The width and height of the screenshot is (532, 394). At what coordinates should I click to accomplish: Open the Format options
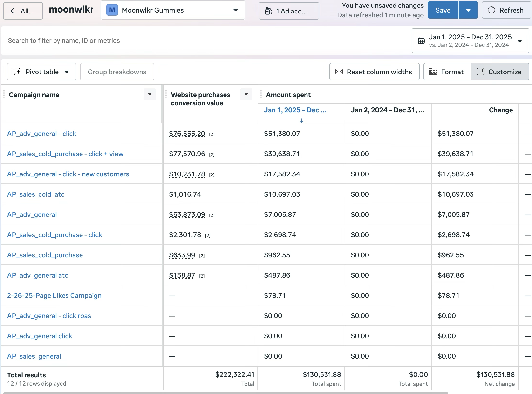[447, 72]
